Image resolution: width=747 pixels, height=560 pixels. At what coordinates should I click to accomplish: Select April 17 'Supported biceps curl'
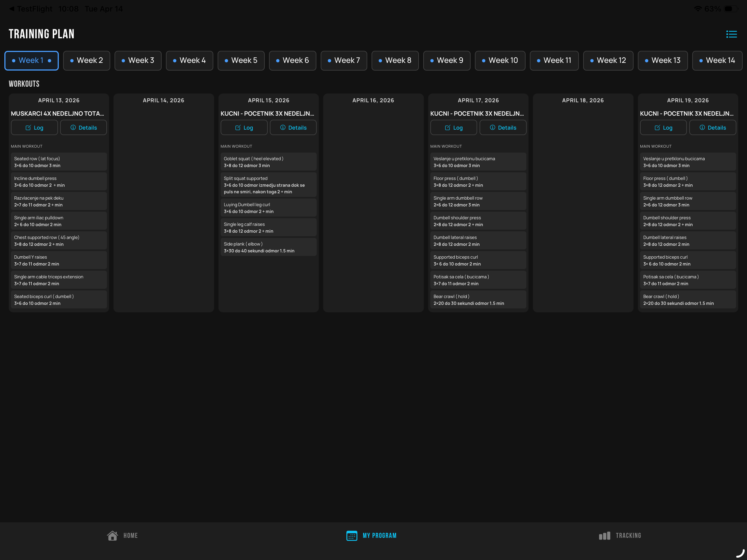point(478,260)
